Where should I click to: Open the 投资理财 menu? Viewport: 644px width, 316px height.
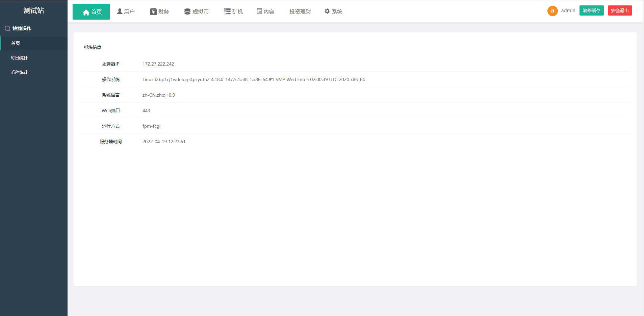(x=300, y=12)
